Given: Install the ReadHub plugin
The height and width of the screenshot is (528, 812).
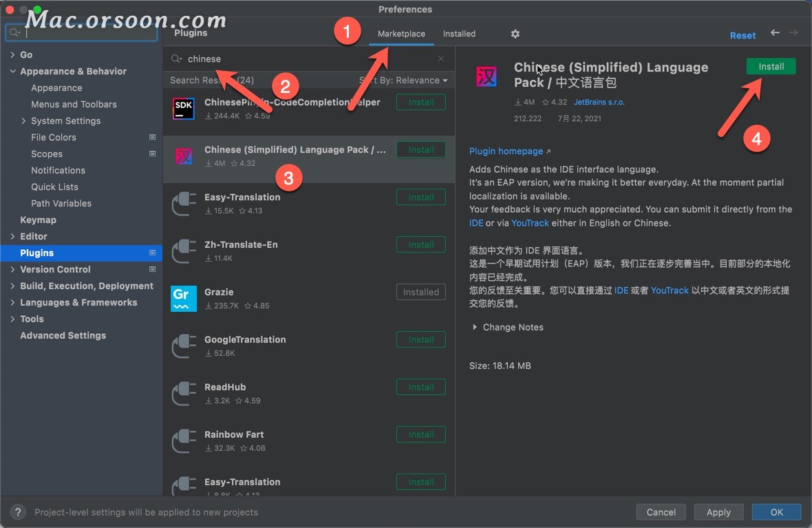Looking at the screenshot, I should pyautogui.click(x=421, y=387).
